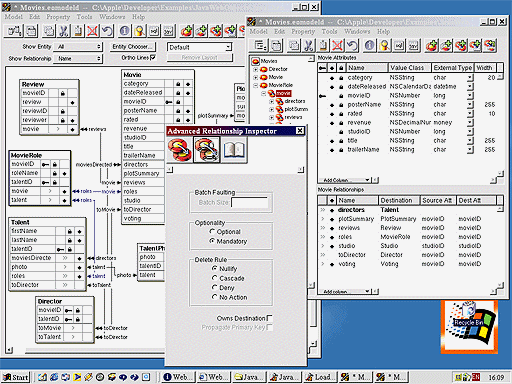Expand the Director node in the tree
512x384 pixels.
point(255,69)
